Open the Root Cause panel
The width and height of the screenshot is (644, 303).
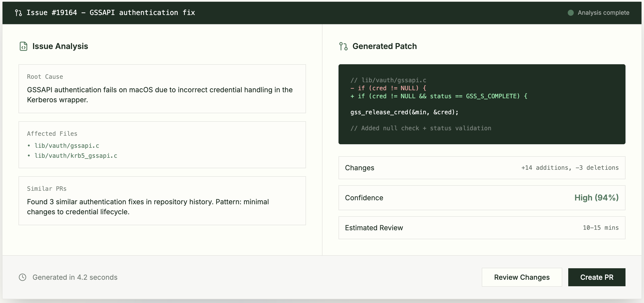coord(162,89)
